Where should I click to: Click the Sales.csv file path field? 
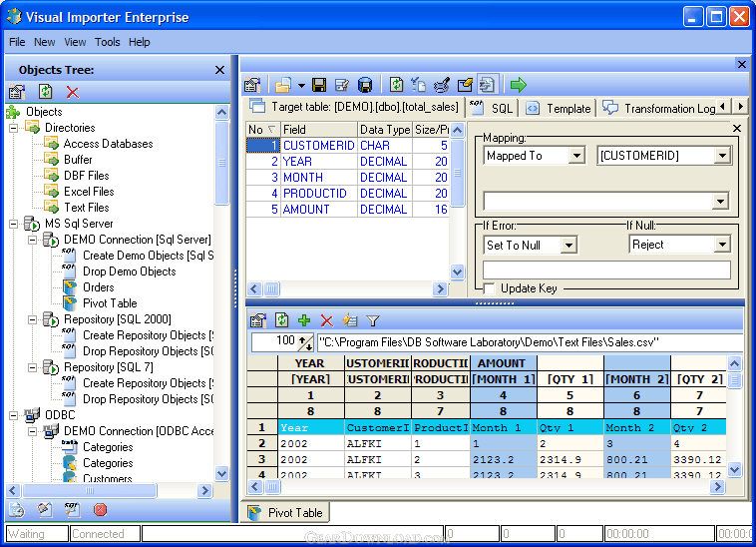tap(530, 342)
